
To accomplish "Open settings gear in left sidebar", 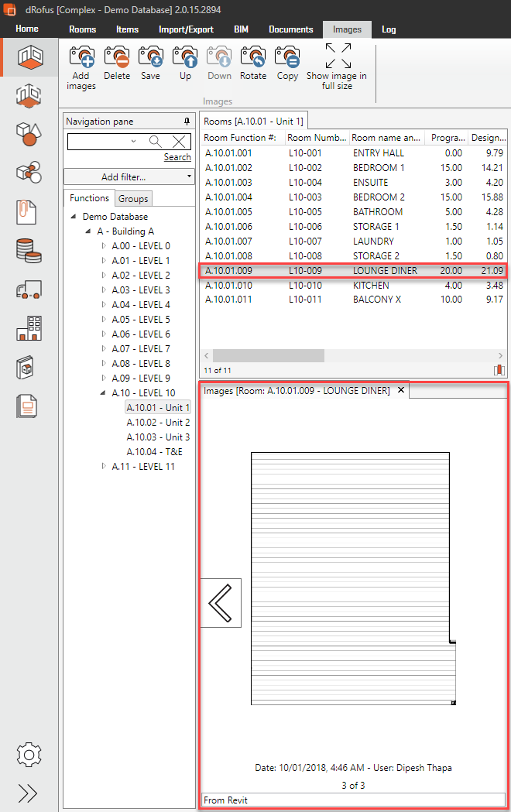I will tap(29, 753).
